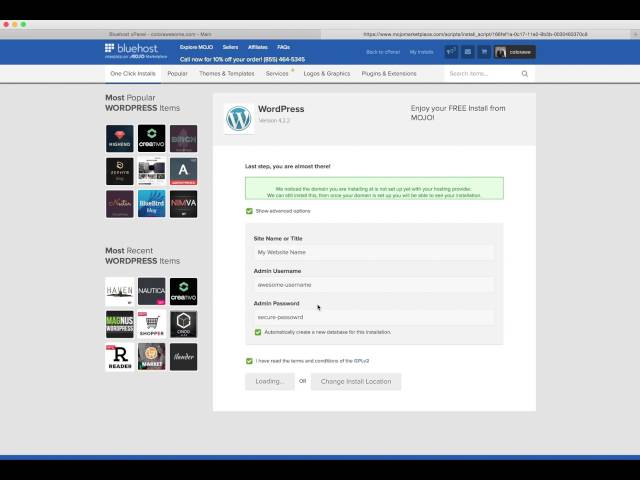Screen dimensions: 640x480
Task: Click the WordPress logo icon
Action: pyautogui.click(x=239, y=118)
